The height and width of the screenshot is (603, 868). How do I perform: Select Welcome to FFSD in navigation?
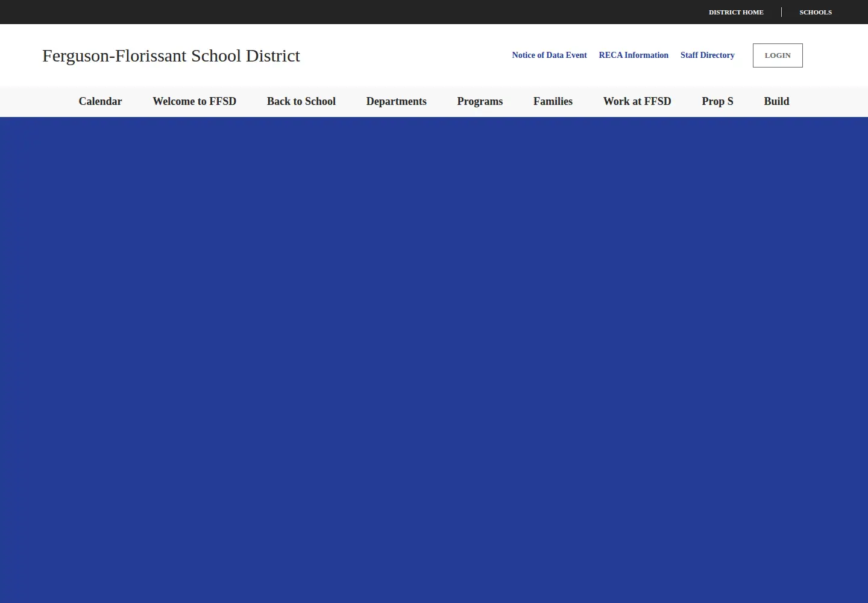(195, 101)
